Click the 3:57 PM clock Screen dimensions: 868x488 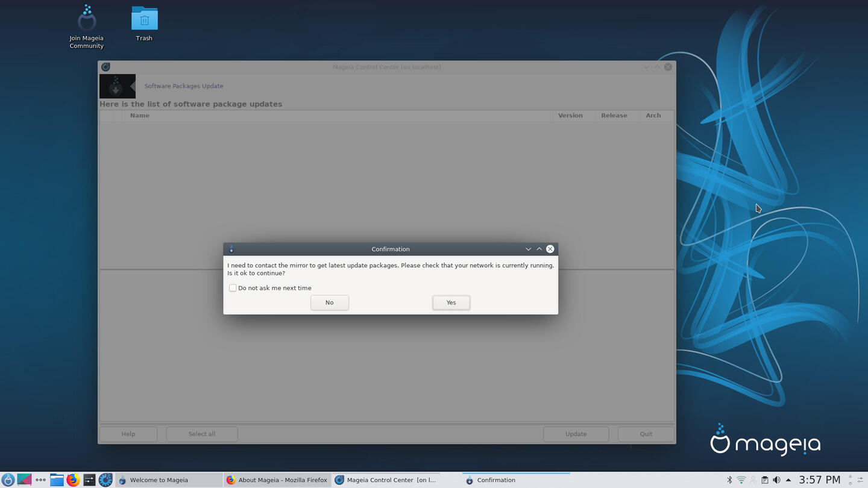(820, 480)
